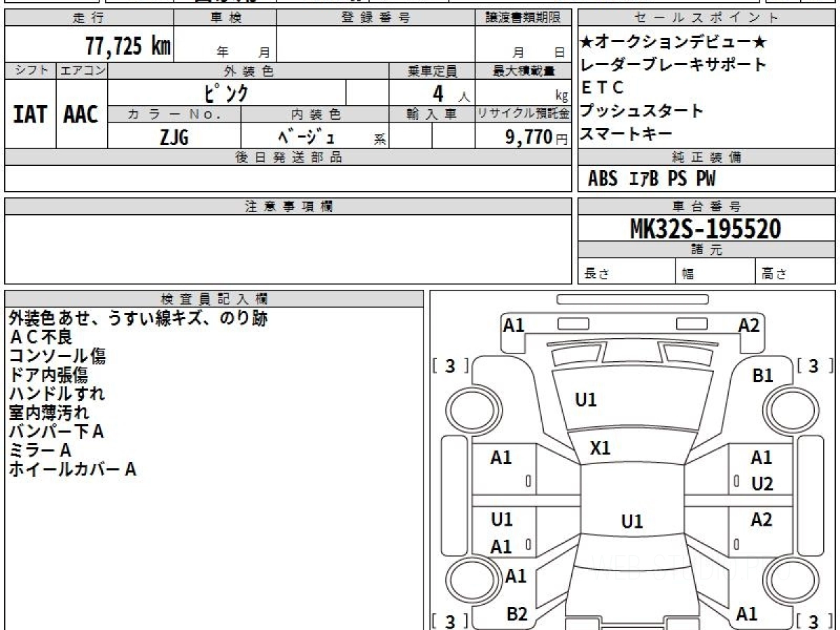Click the ETC sales point entry

pyautogui.click(x=602, y=88)
